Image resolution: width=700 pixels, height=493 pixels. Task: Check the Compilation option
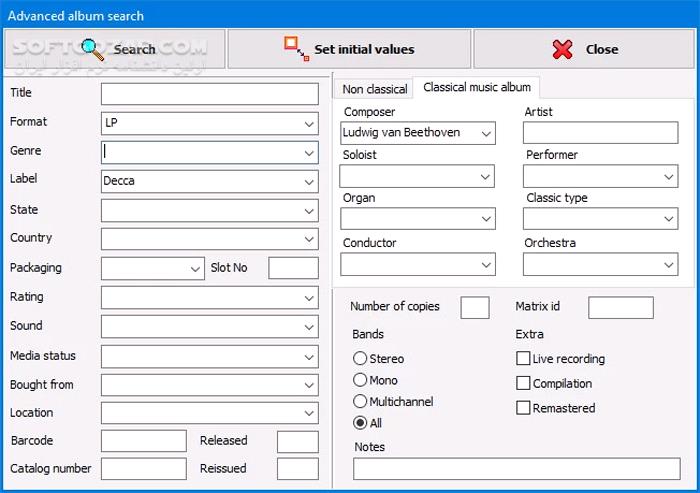[523, 383]
